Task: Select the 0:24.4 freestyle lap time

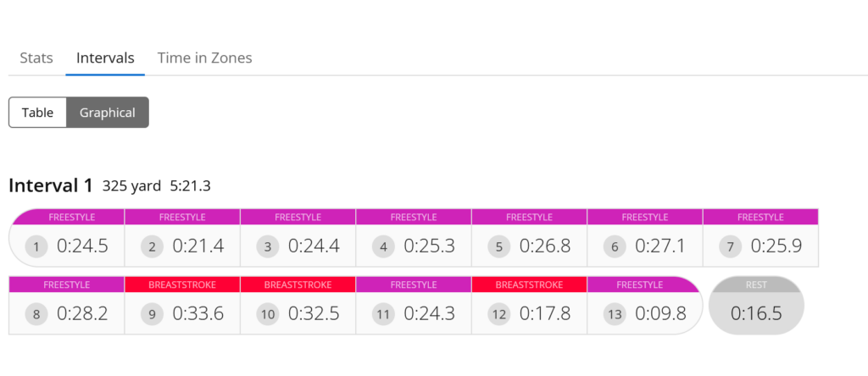Action: [x=314, y=246]
